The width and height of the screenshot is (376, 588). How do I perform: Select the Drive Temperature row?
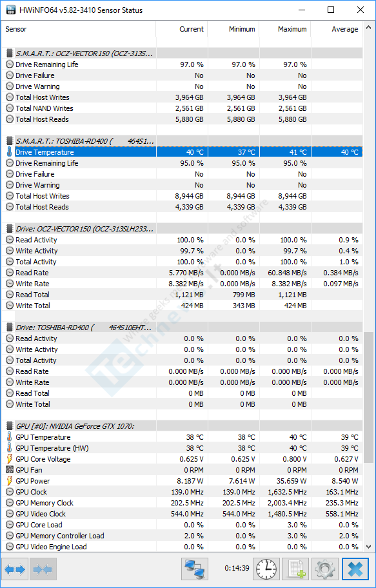[x=182, y=152]
